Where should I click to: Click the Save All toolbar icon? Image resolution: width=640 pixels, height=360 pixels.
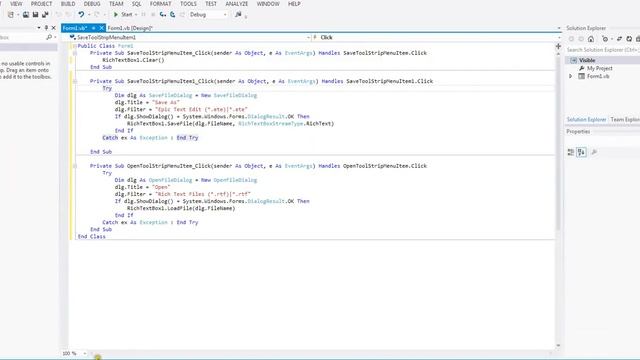(x=45, y=15)
